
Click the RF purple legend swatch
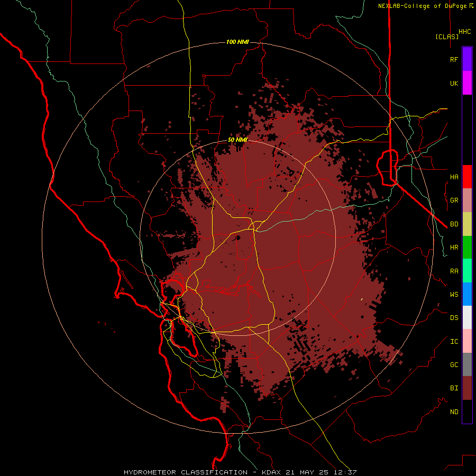467,59
